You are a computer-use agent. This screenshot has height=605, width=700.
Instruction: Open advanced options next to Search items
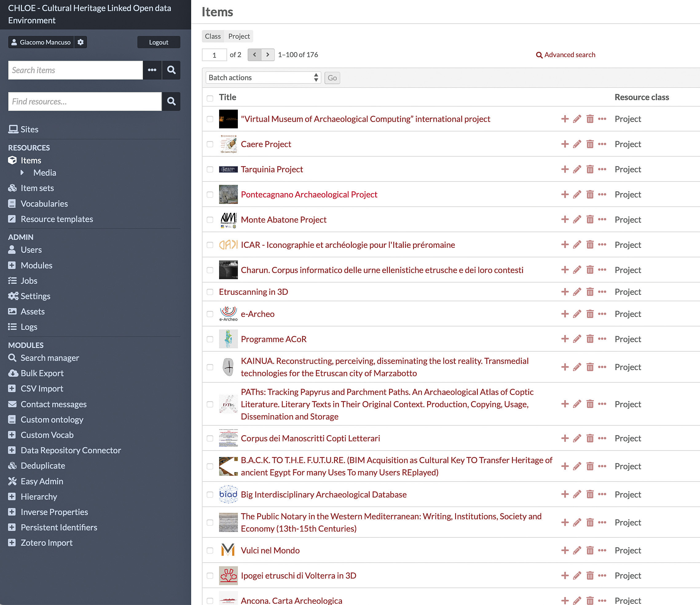[x=152, y=70]
